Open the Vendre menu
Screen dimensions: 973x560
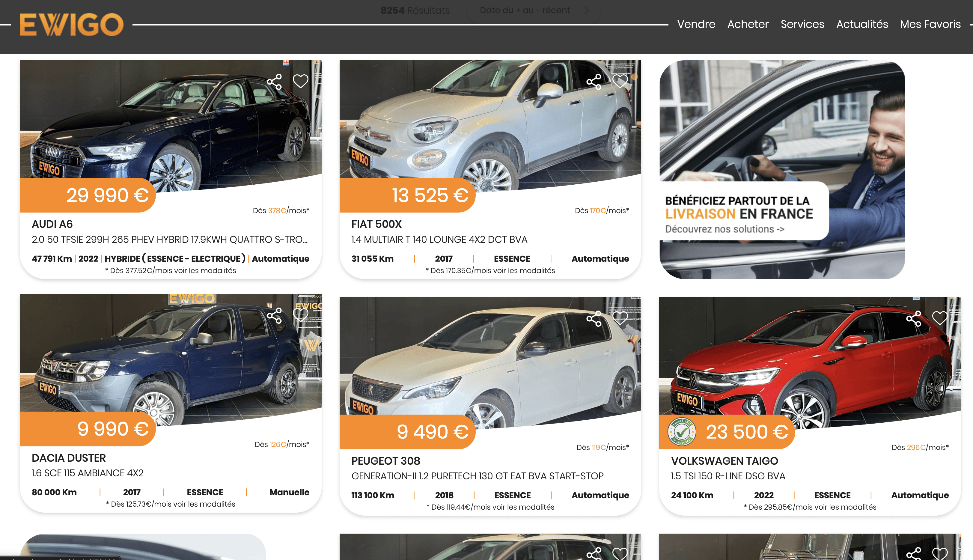[696, 24]
